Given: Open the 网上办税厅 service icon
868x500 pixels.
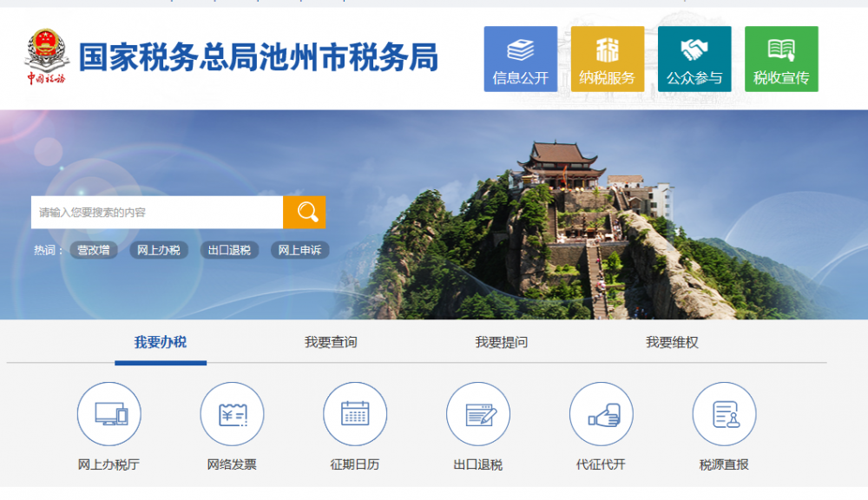Looking at the screenshot, I should tap(108, 415).
